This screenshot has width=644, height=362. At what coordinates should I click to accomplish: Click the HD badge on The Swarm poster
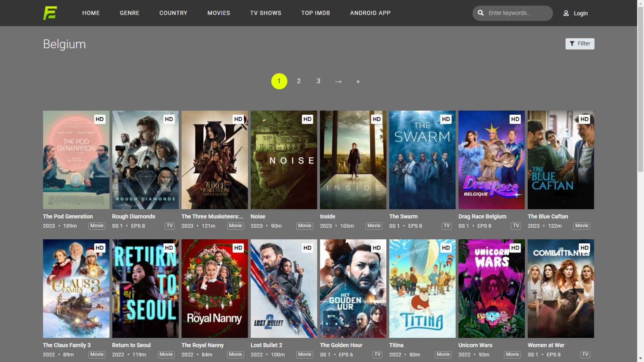click(x=446, y=119)
